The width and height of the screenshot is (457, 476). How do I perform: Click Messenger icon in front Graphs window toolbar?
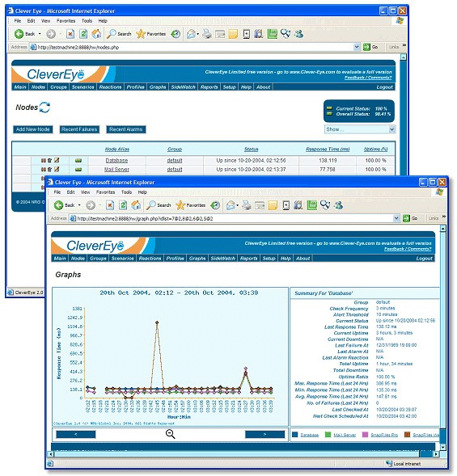[338, 205]
